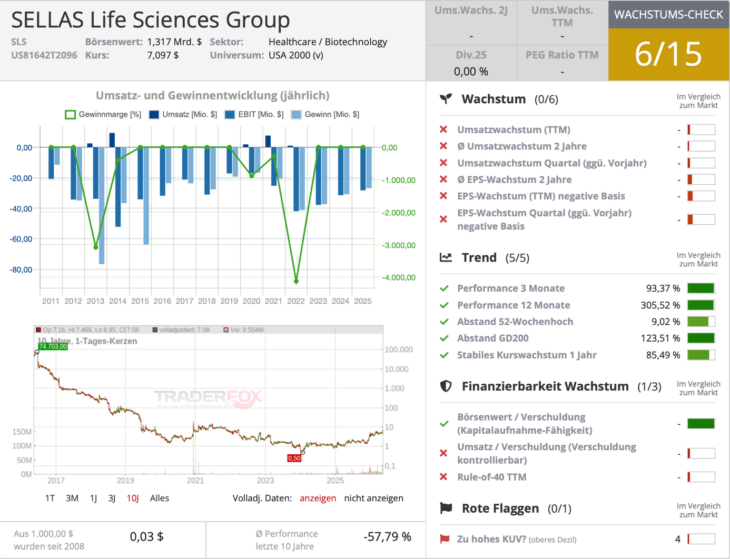Click the red X next to EPS-Wachstum (TTM) negative Basis
The height and width of the screenshot is (559, 730).
coord(443,196)
